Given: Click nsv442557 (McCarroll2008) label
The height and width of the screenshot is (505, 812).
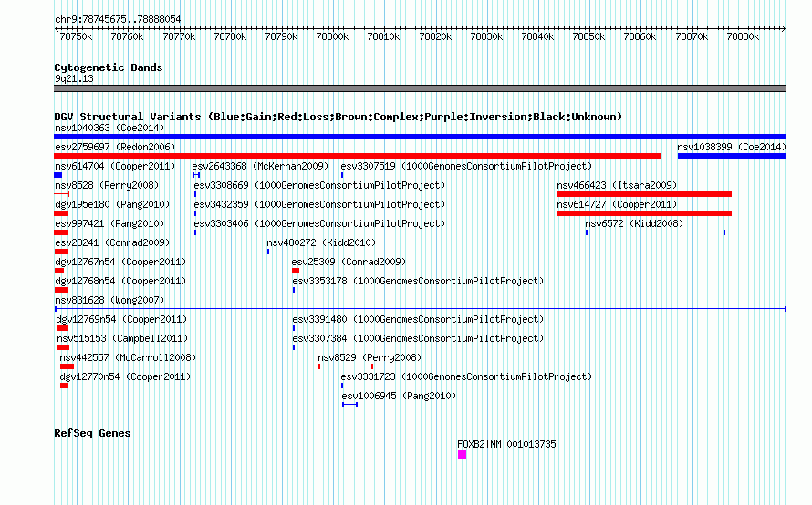Looking at the screenshot, I should [128, 357].
